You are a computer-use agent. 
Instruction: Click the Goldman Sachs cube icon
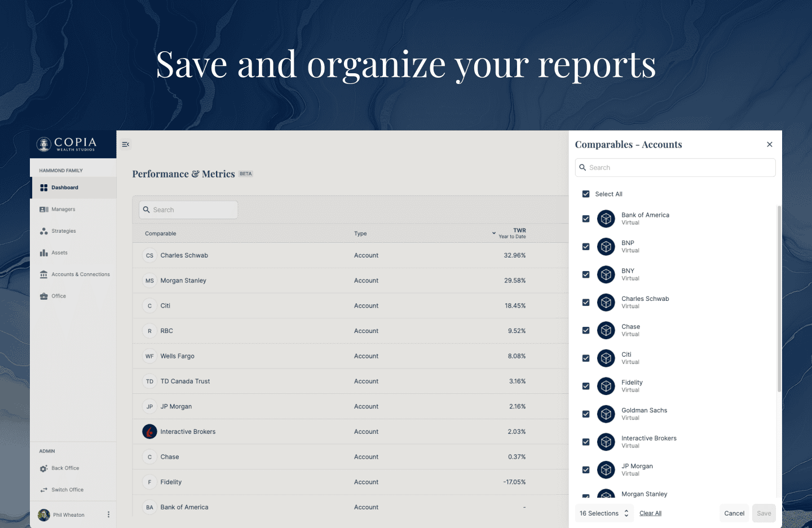pyautogui.click(x=606, y=414)
